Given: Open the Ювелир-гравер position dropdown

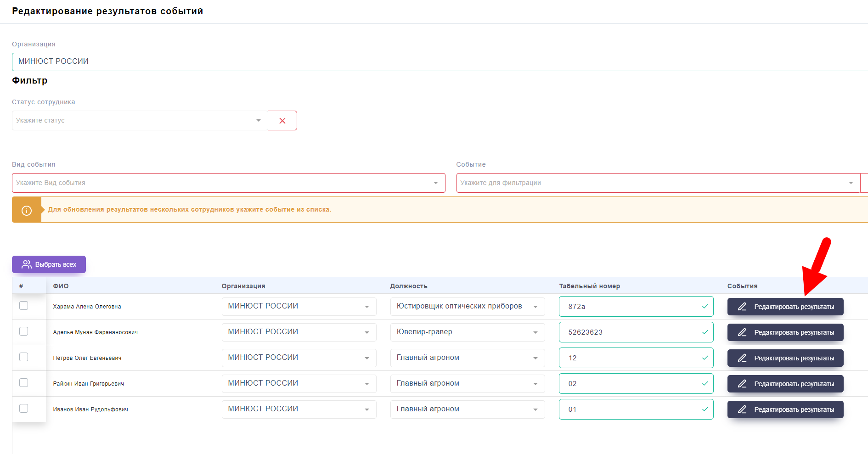Looking at the screenshot, I should 467,332.
